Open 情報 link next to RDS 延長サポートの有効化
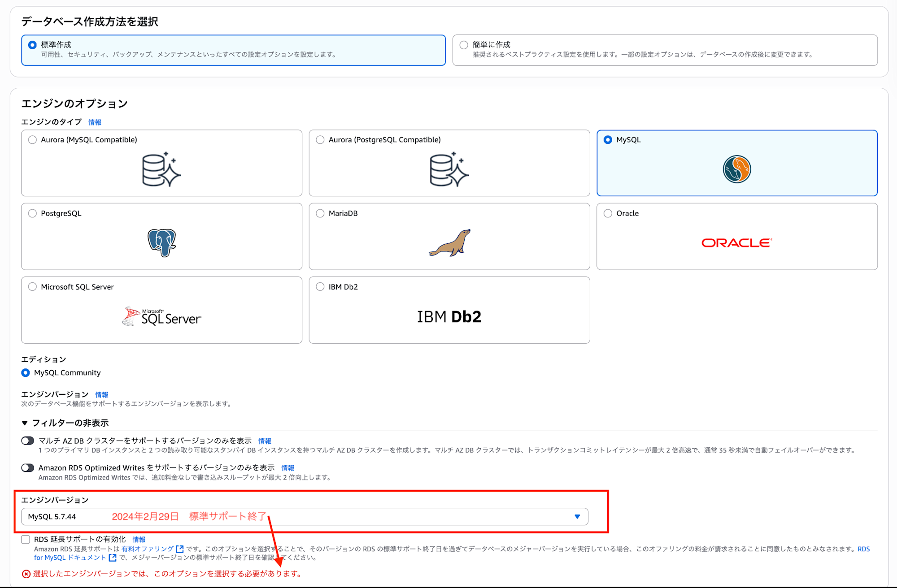Image resolution: width=897 pixels, height=588 pixels. [x=139, y=540]
